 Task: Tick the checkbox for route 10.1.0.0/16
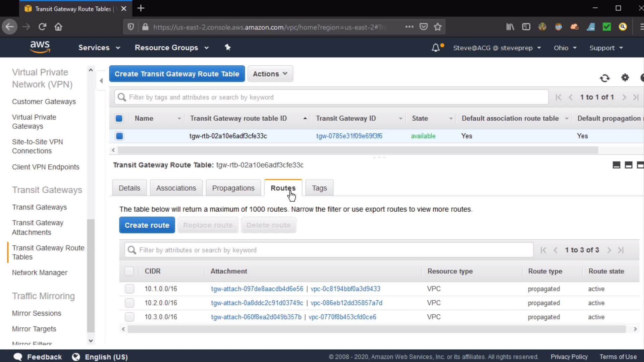click(129, 289)
